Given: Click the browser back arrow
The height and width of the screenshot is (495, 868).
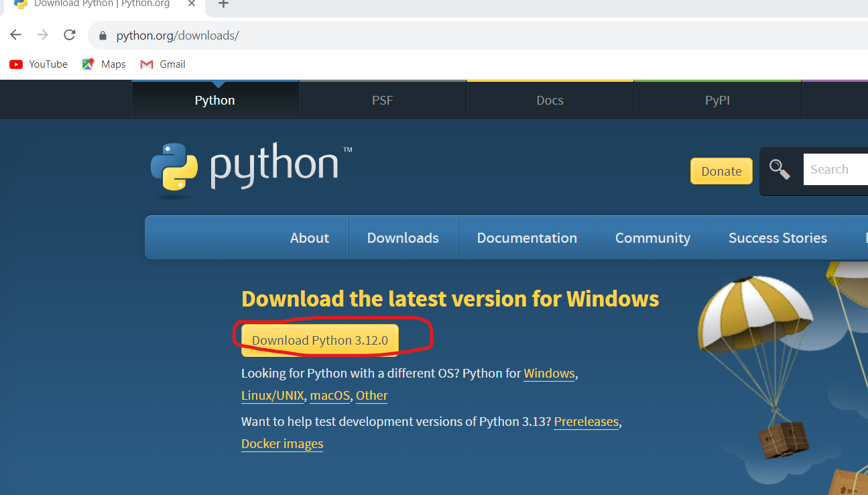Looking at the screenshot, I should point(16,35).
